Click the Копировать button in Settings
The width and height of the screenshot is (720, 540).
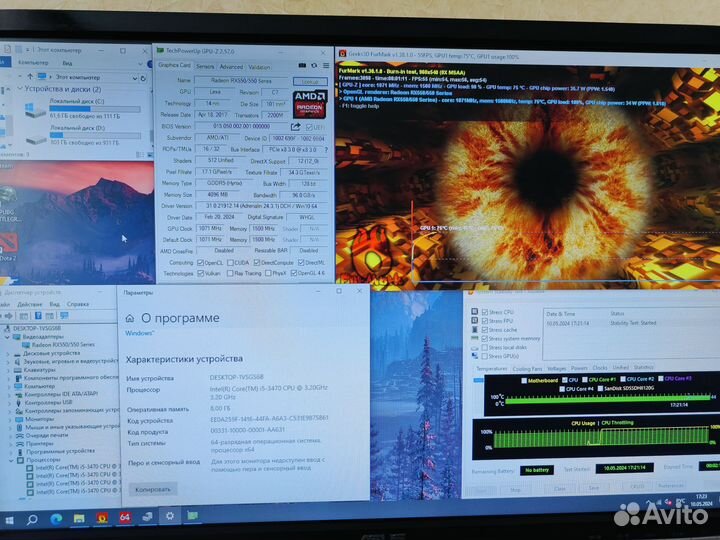pos(153,489)
